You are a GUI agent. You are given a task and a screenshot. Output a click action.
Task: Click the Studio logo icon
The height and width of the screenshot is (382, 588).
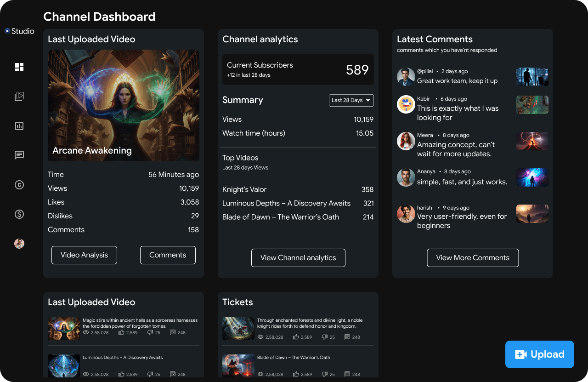pyautogui.click(x=7, y=31)
